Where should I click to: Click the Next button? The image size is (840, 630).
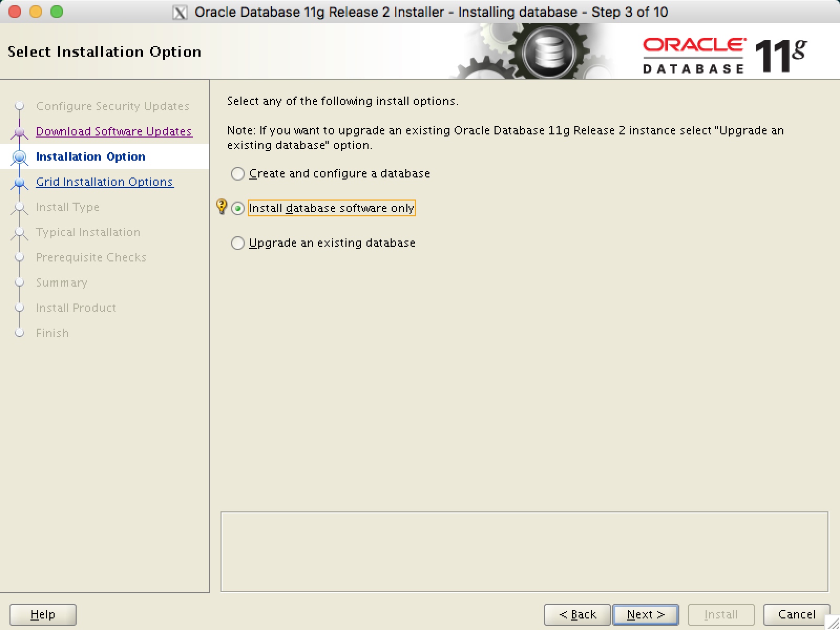(x=645, y=614)
